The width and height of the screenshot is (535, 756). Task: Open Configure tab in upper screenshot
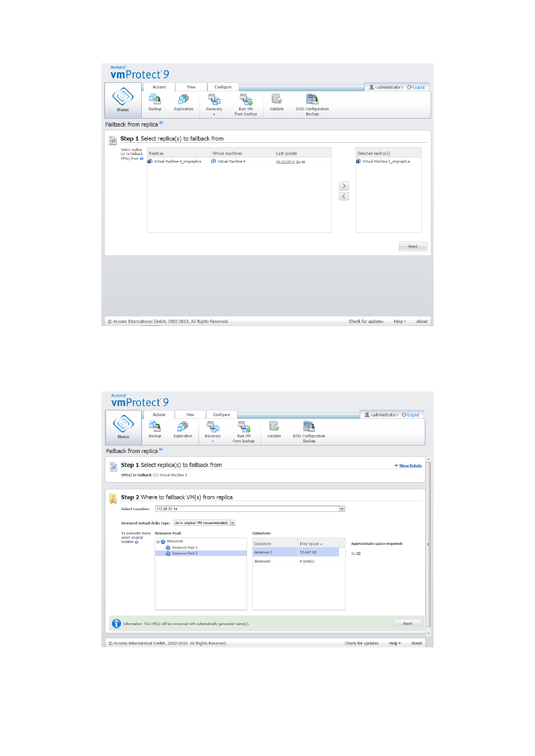click(x=223, y=87)
